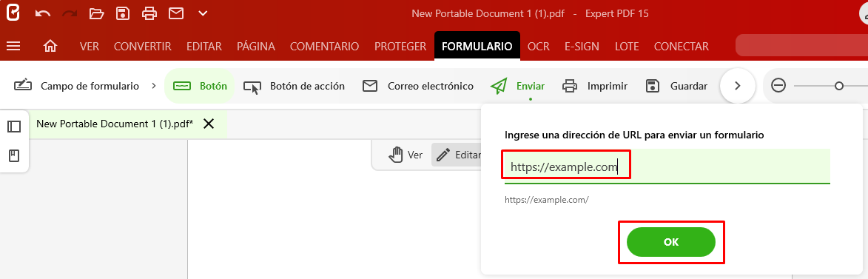Click the Expert PDF logo icon
Viewport: 868px width, 279px height.
point(12,13)
